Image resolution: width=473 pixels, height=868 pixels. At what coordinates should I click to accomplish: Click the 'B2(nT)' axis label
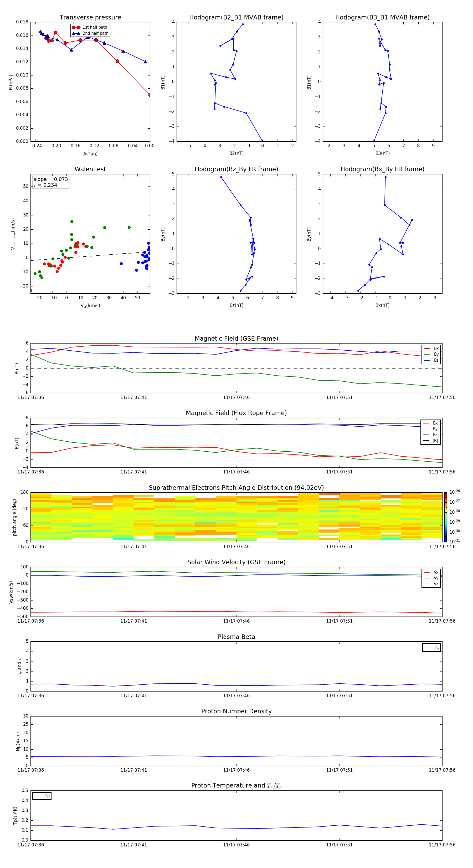[236, 153]
